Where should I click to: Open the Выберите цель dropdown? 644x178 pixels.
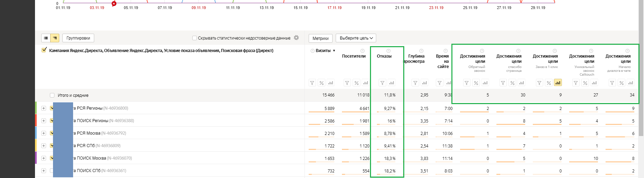coord(356,38)
